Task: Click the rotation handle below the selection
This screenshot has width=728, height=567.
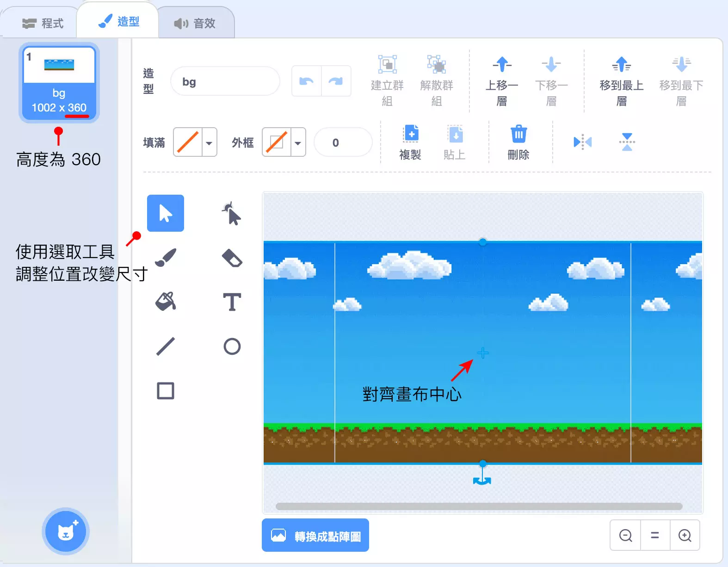Action: coord(482,481)
